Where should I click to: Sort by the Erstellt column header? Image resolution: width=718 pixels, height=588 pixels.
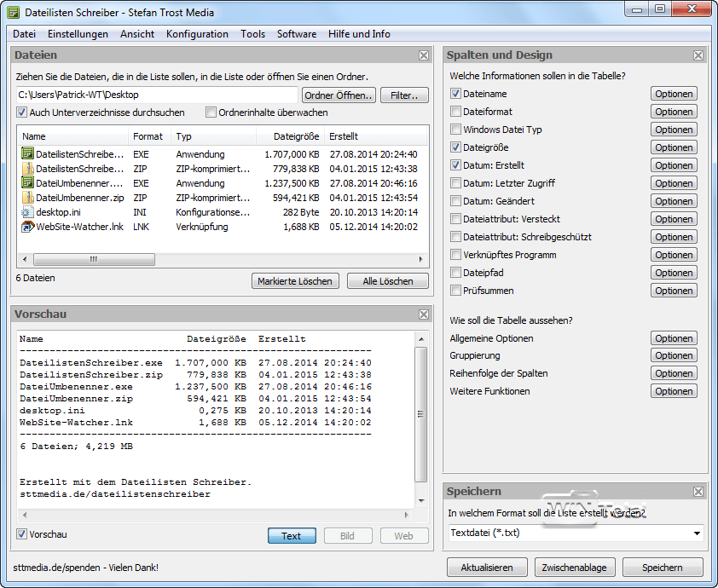pos(375,136)
